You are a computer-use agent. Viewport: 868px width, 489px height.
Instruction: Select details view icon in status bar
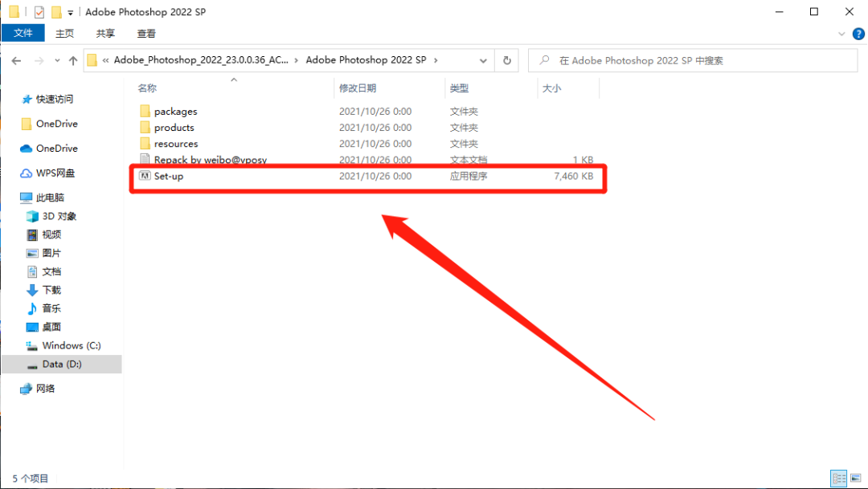point(839,478)
